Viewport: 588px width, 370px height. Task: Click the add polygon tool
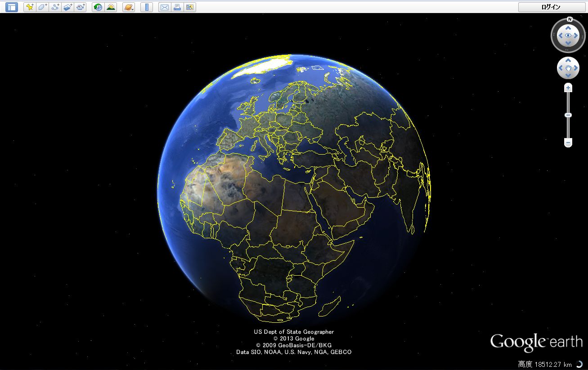[x=42, y=7]
